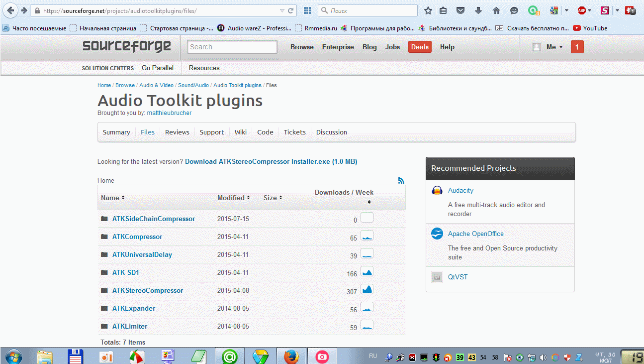Open the Code tab

pos(265,132)
